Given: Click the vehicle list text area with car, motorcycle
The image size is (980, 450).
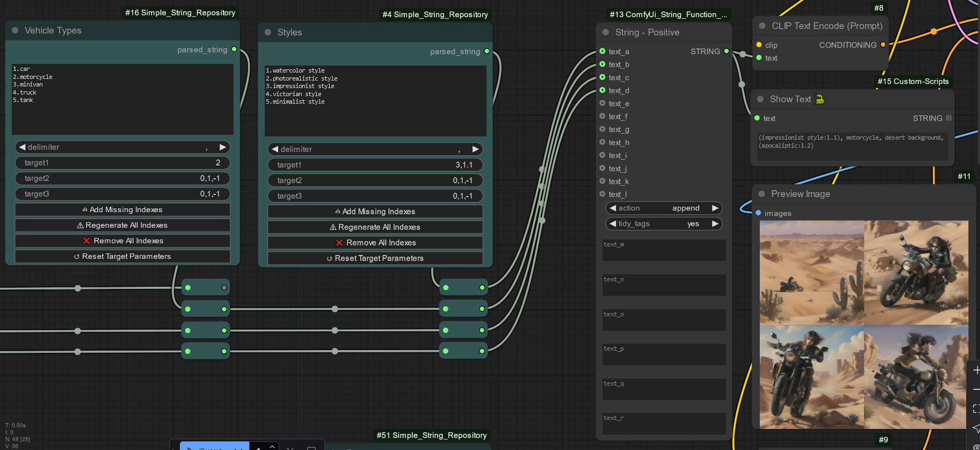Looking at the screenshot, I should tap(122, 99).
